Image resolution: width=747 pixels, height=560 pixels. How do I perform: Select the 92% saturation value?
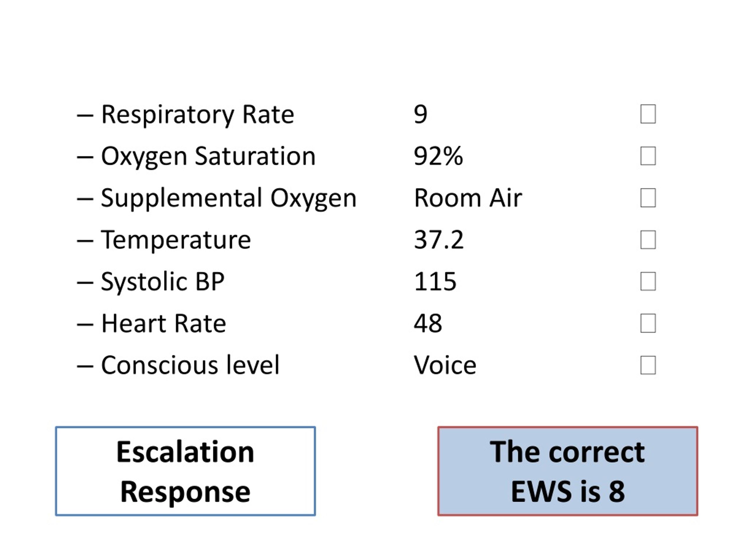pyautogui.click(x=438, y=156)
